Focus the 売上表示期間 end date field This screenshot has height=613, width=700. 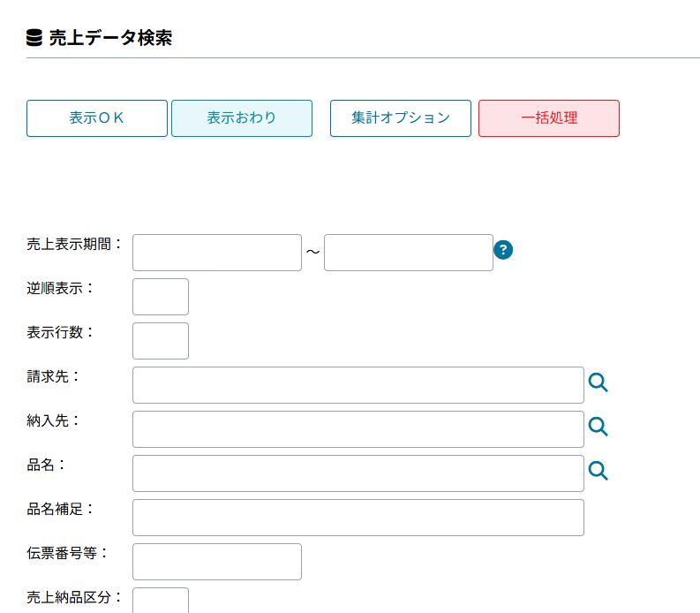[x=409, y=253]
